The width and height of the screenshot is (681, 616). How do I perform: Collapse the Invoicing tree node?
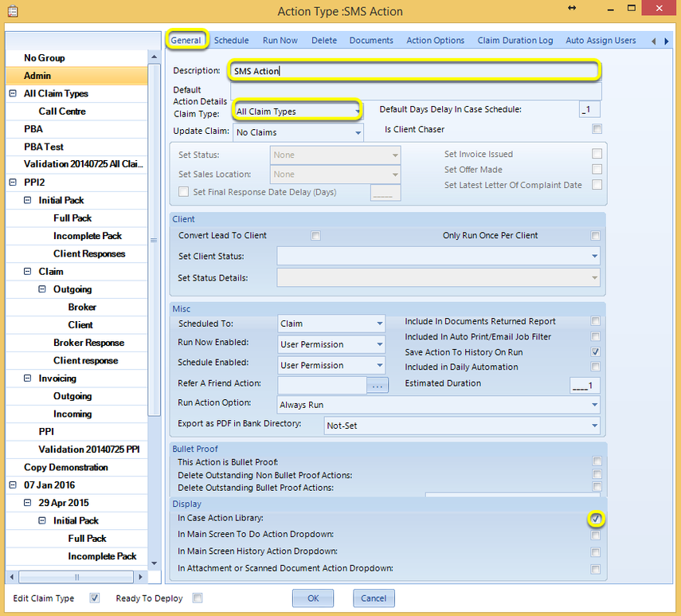(x=27, y=379)
